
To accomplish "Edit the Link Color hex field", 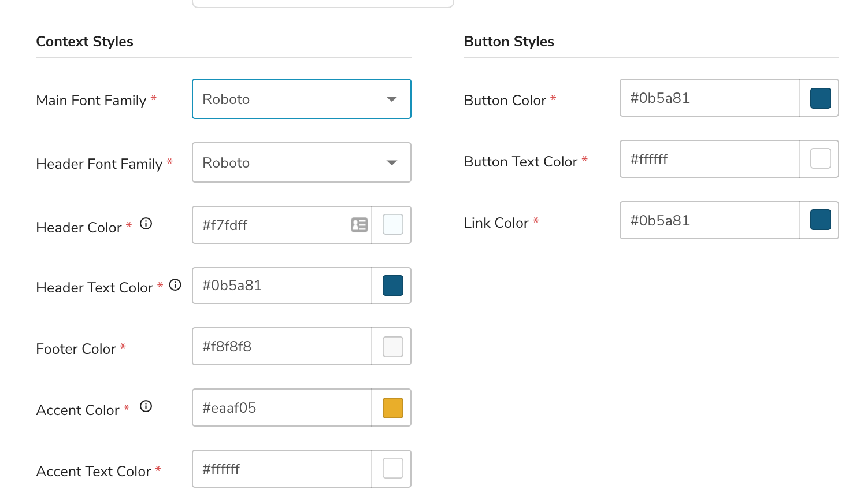I will [710, 220].
